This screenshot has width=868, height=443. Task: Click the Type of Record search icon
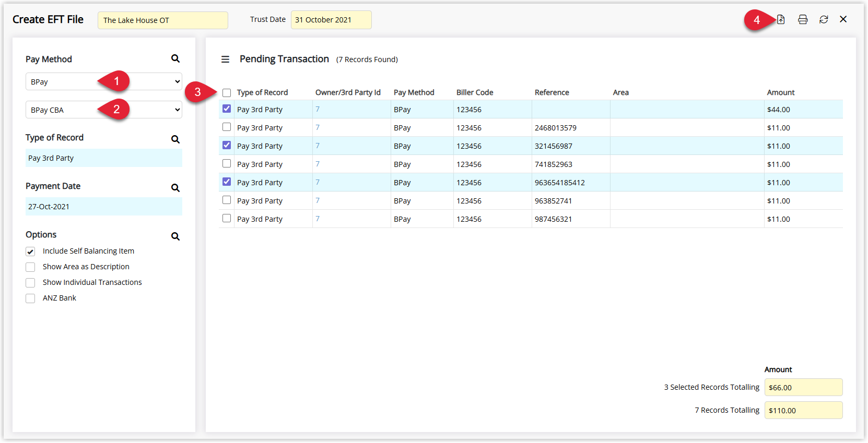(175, 139)
